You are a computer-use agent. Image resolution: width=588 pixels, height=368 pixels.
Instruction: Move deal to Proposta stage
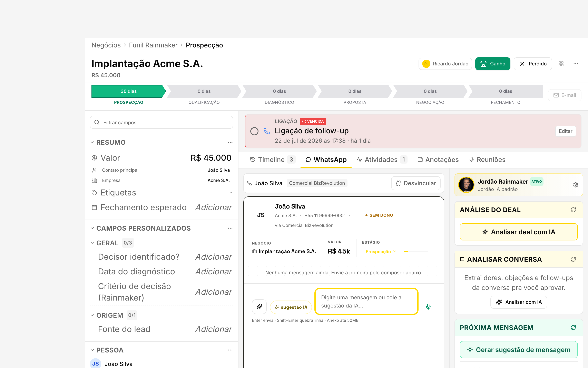point(355,91)
